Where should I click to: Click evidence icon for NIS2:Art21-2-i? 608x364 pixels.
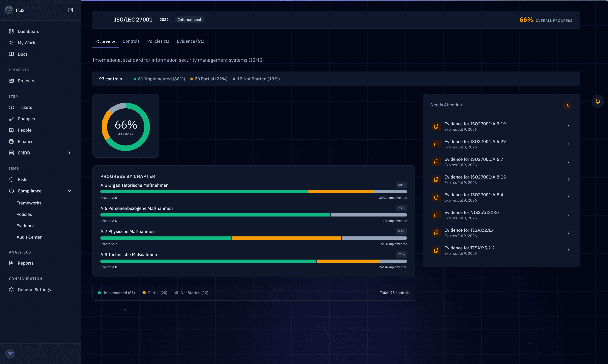tap(436, 215)
